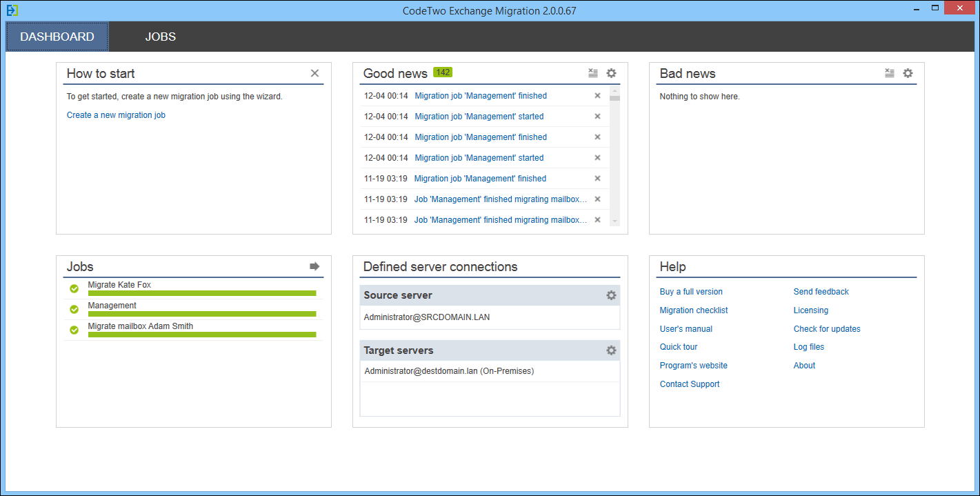980x496 pixels.
Task: Click Create a new migration job link
Action: 116,115
